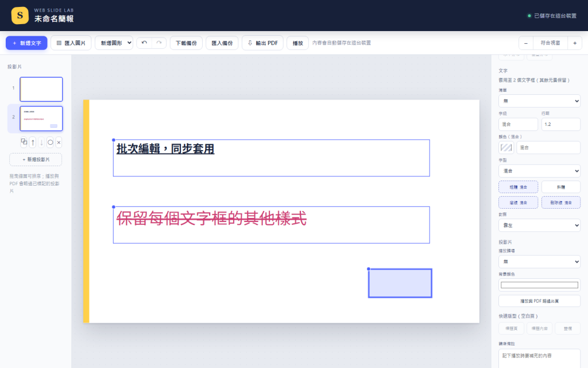Image resolution: width=588 pixels, height=368 pixels.
Task: Click the zoom out minus button
Action: coord(526,43)
